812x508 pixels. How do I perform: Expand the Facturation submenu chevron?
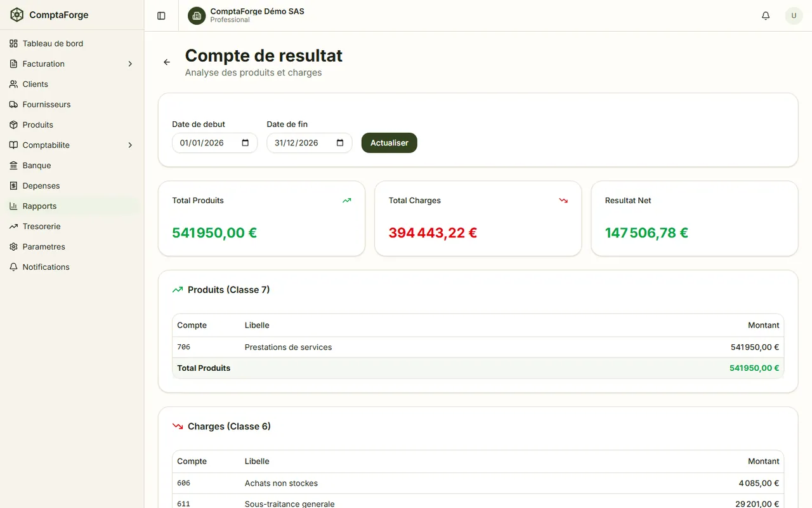[130, 64]
